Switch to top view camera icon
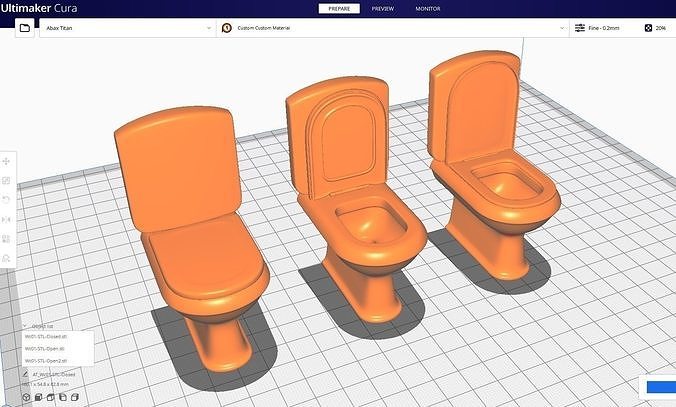 50,397
